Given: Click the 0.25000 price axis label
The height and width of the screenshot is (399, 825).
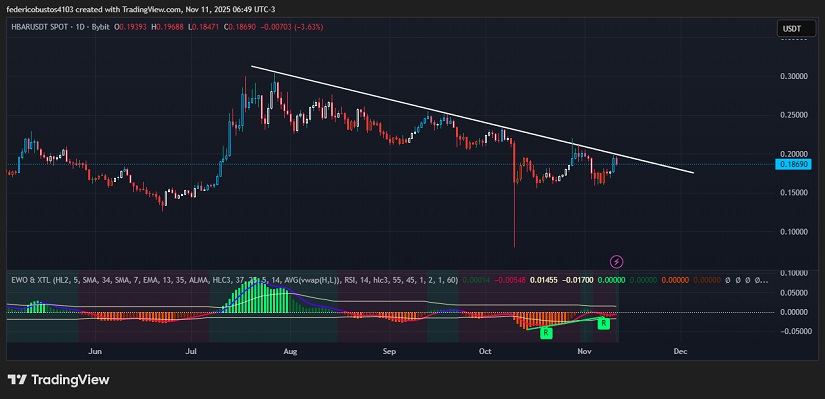Looking at the screenshot, I should (793, 115).
